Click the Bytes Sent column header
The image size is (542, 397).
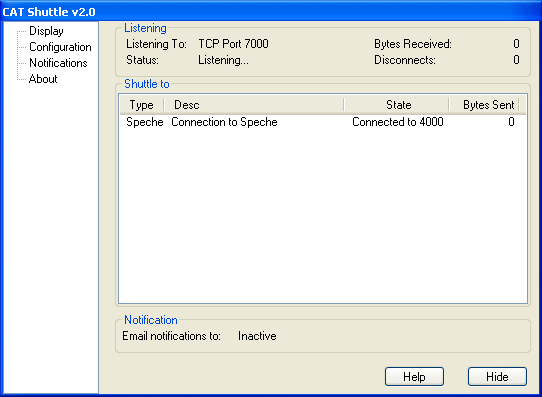484,105
